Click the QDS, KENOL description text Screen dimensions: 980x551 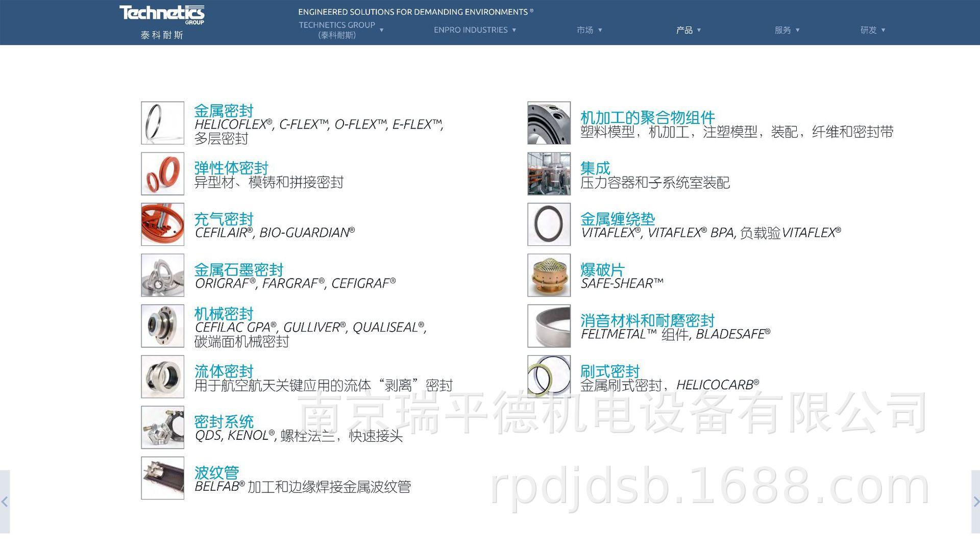pyautogui.click(x=299, y=436)
